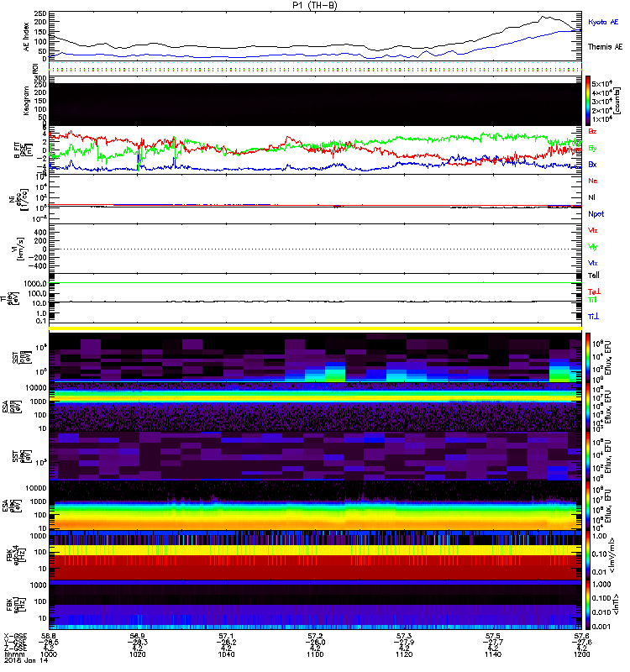
Task: Select the blue Bx legend label
Action: [x=594, y=165]
